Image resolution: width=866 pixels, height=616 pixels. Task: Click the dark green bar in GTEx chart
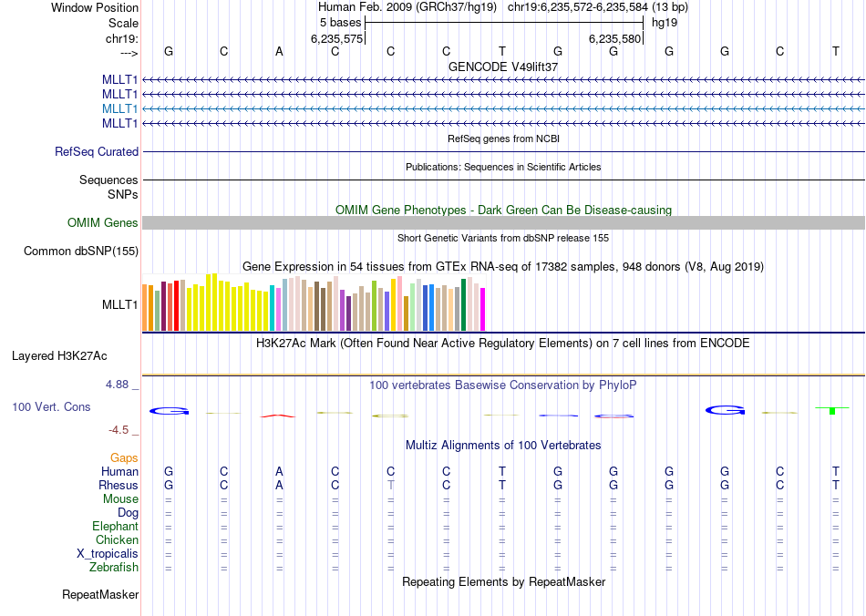[463, 304]
